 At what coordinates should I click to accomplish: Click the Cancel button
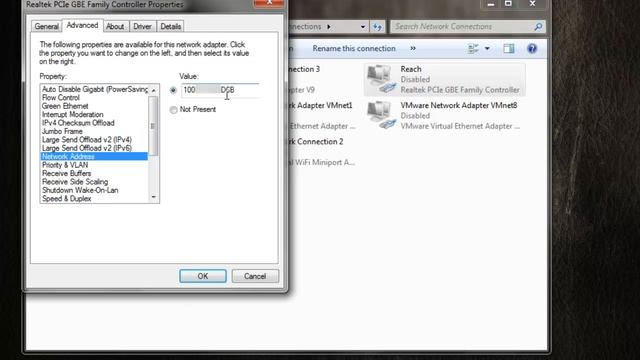(255, 276)
